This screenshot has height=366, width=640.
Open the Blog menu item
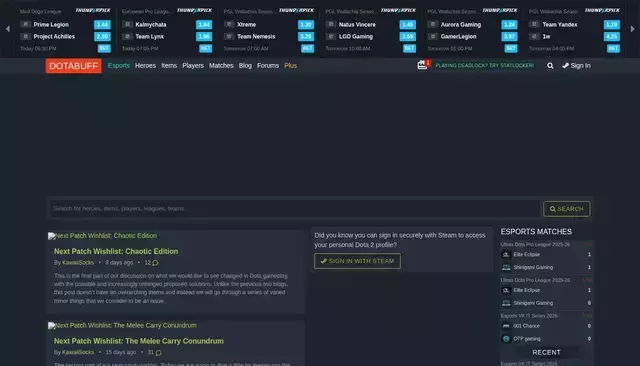(x=245, y=66)
